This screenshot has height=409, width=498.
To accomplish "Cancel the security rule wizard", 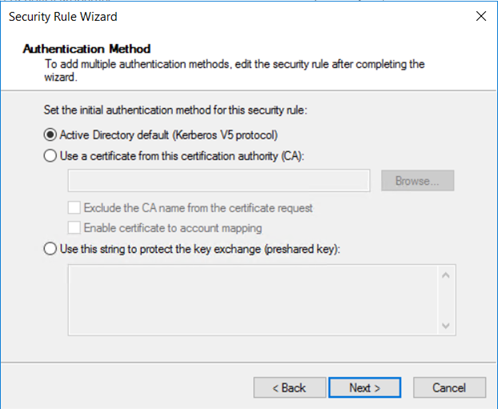I will 449,388.
